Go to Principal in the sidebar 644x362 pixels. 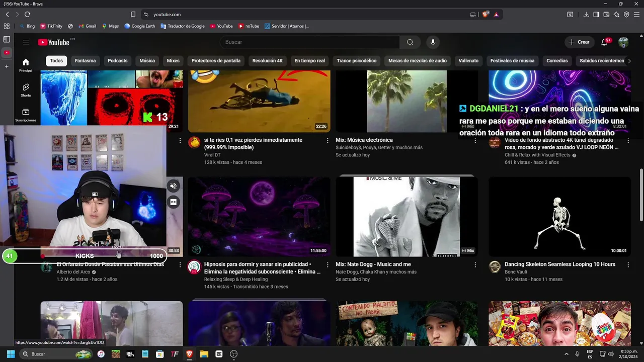[x=26, y=65]
